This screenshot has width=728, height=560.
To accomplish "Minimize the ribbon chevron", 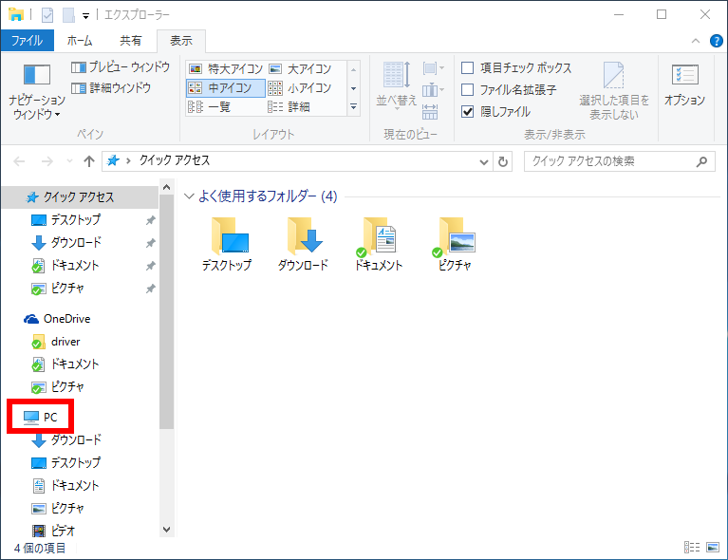I will [696, 41].
